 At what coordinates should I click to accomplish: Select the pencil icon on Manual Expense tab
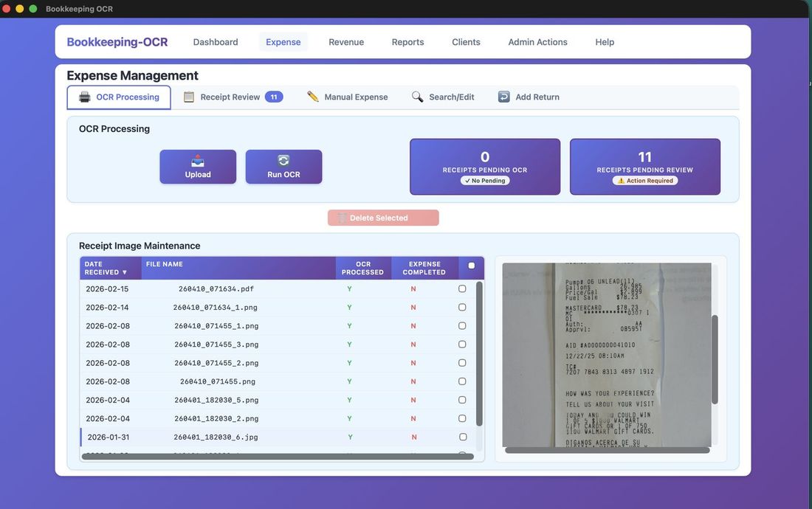coord(312,96)
